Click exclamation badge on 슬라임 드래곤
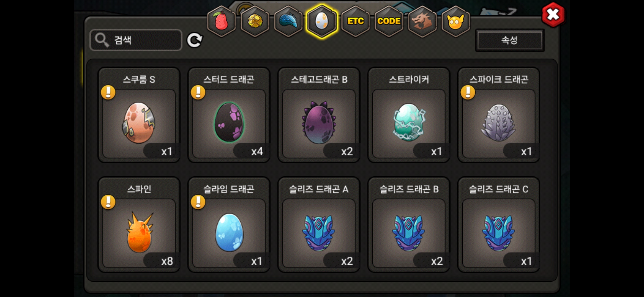This screenshot has height=297, width=644. [x=198, y=202]
